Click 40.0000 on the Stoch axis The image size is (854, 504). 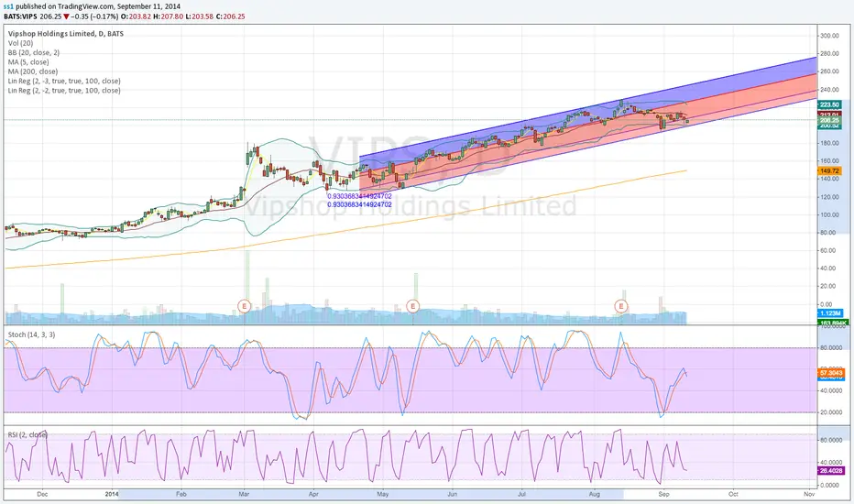(831, 391)
